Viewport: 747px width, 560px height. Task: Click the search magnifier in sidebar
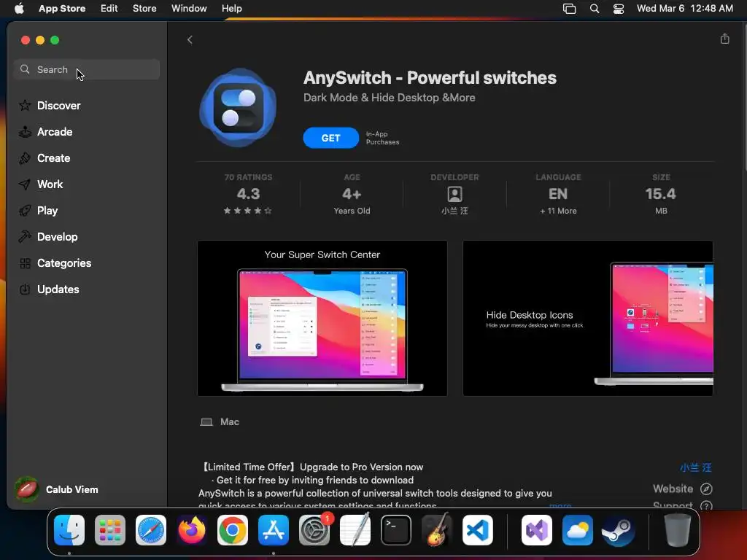click(x=25, y=69)
